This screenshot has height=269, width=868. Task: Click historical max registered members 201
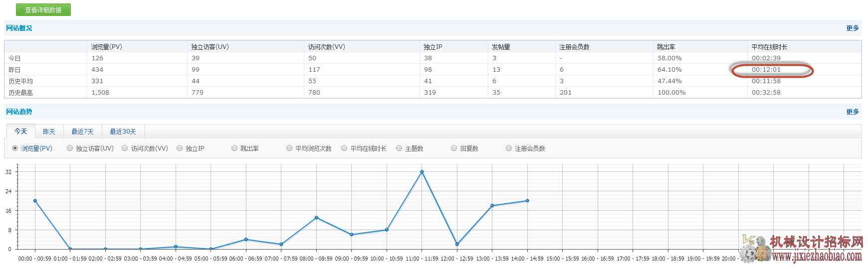click(x=566, y=93)
